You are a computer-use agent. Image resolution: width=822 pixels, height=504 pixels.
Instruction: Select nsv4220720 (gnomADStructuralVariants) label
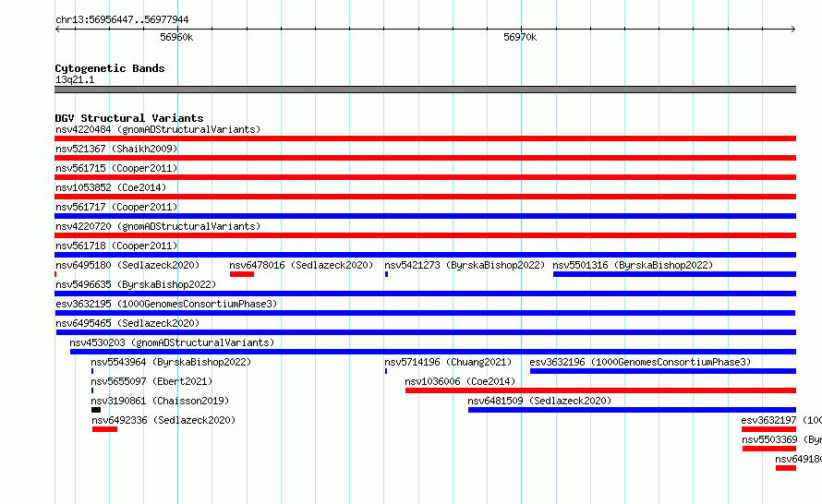(158, 226)
